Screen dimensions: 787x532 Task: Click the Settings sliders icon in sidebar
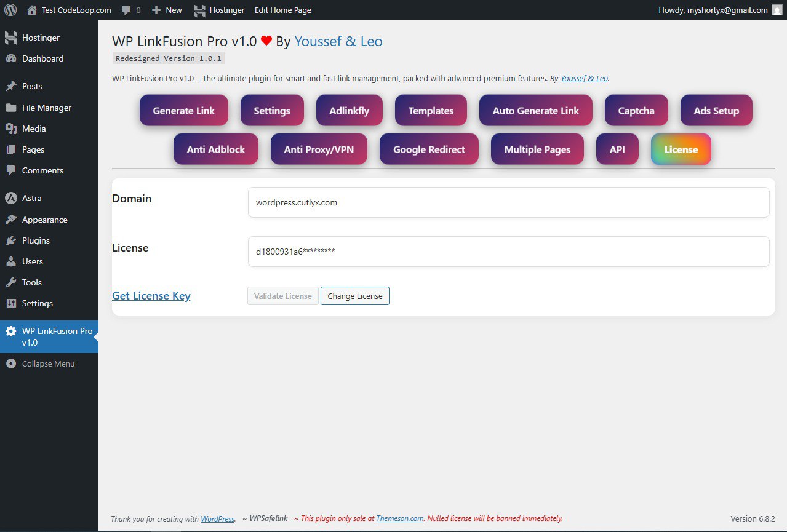(x=10, y=303)
